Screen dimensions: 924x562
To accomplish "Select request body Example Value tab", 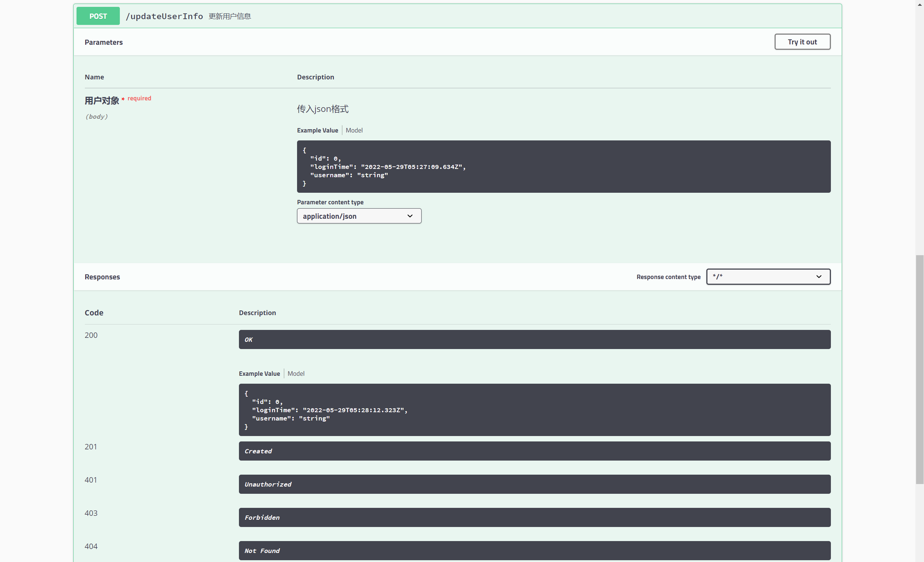I will point(317,130).
